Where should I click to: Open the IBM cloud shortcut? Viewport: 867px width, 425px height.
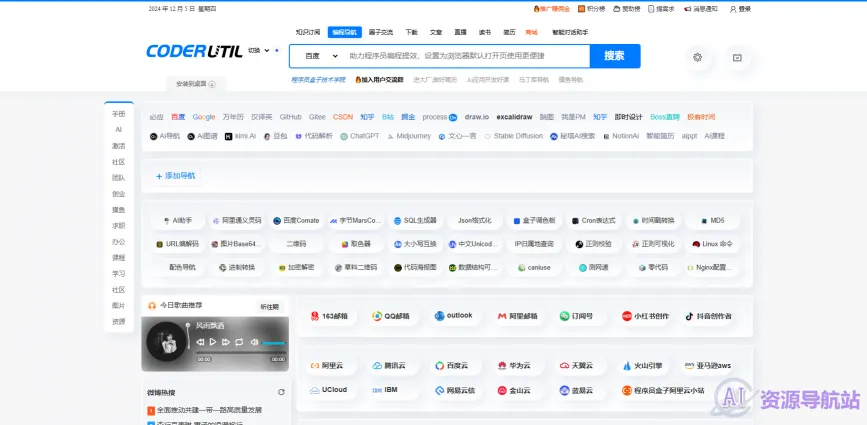pyautogui.click(x=385, y=390)
